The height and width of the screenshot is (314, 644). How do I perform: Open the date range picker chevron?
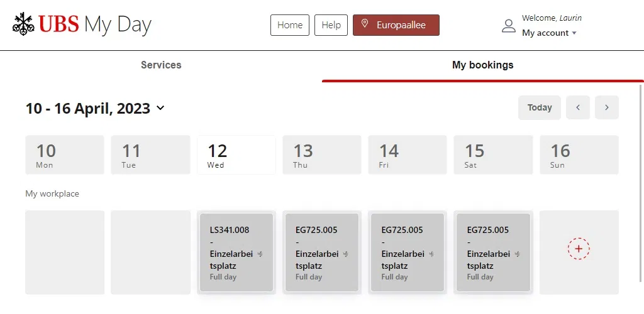(x=160, y=108)
